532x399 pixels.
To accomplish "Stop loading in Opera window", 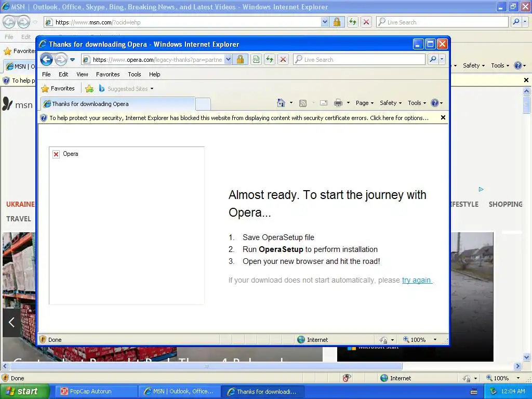I will pos(283,60).
